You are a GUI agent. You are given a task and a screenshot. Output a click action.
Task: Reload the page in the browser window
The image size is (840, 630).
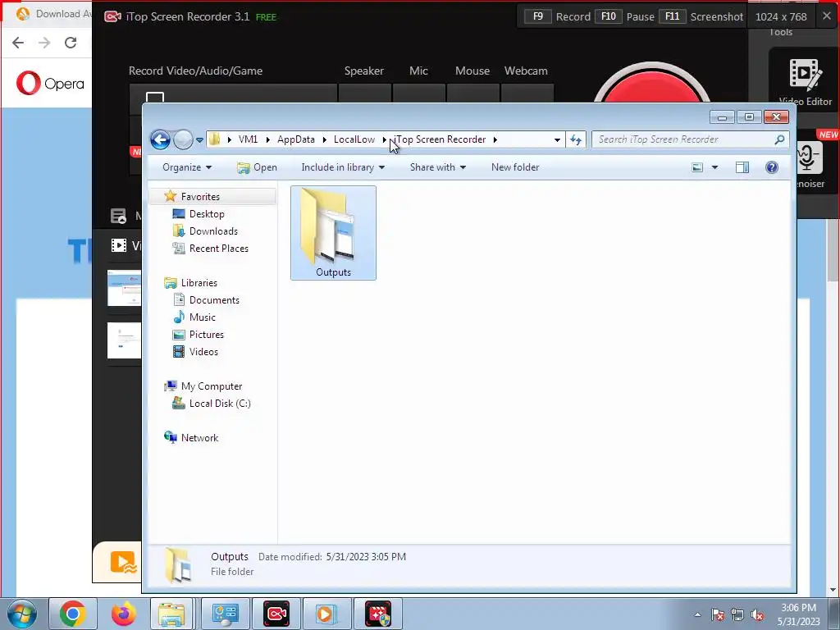point(71,43)
